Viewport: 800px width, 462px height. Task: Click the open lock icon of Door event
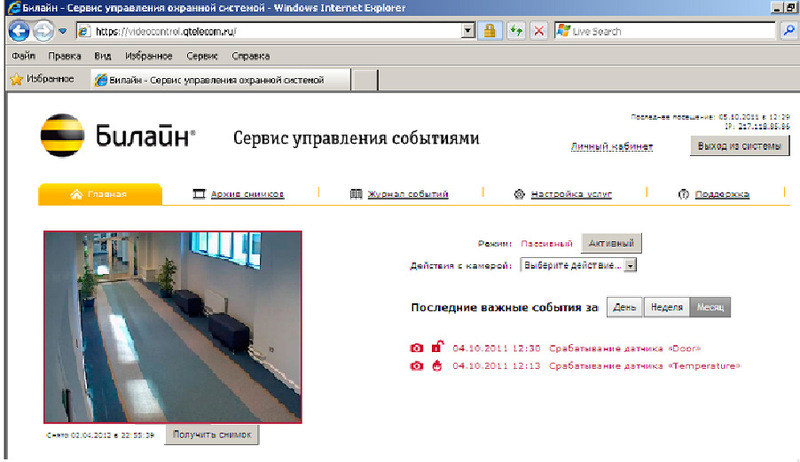437,347
